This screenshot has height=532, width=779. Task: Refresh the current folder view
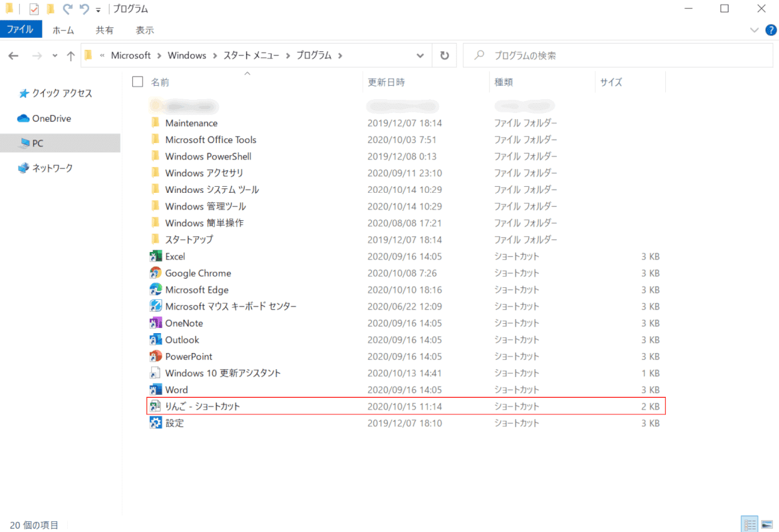(444, 56)
